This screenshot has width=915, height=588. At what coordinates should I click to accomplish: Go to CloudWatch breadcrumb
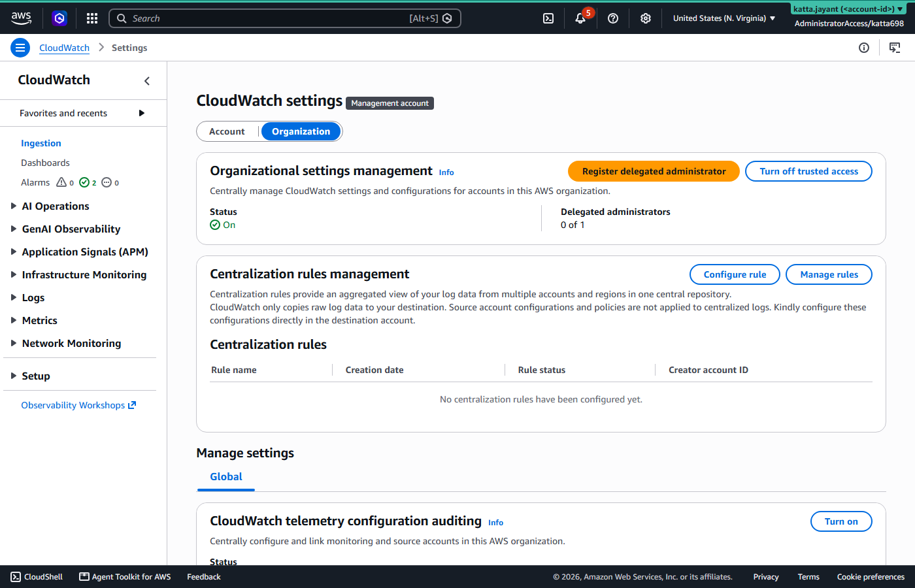coord(64,48)
